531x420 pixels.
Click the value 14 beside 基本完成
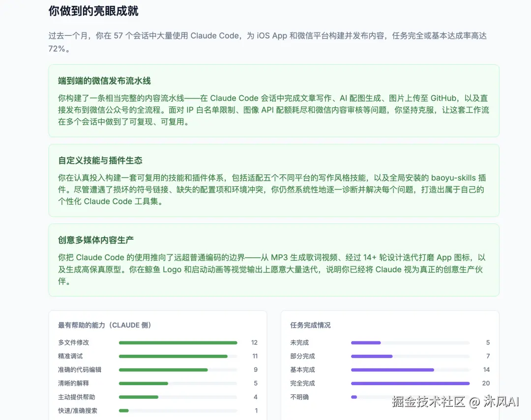[486, 369]
